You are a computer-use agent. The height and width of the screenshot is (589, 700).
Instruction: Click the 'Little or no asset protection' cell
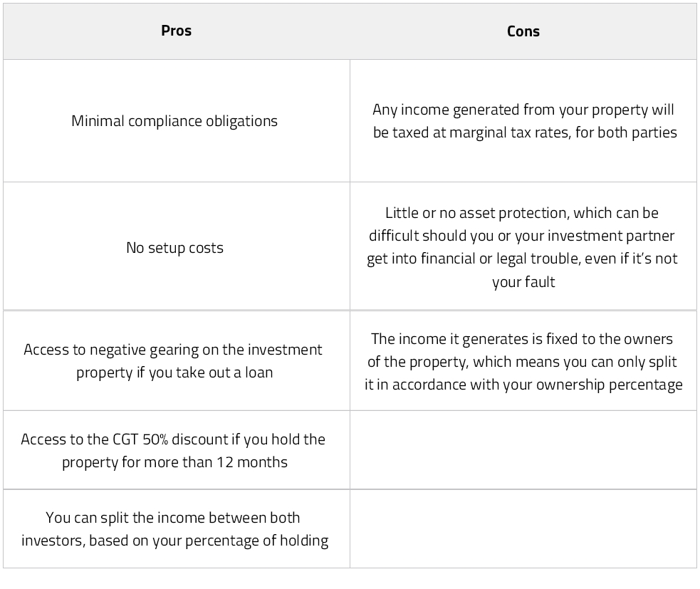(523, 246)
